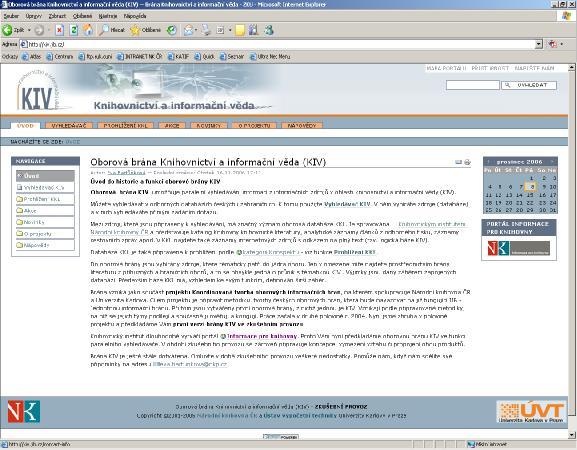Screen dimensions: 577x450
Task: Click the site search text field
Action: click(x=472, y=85)
